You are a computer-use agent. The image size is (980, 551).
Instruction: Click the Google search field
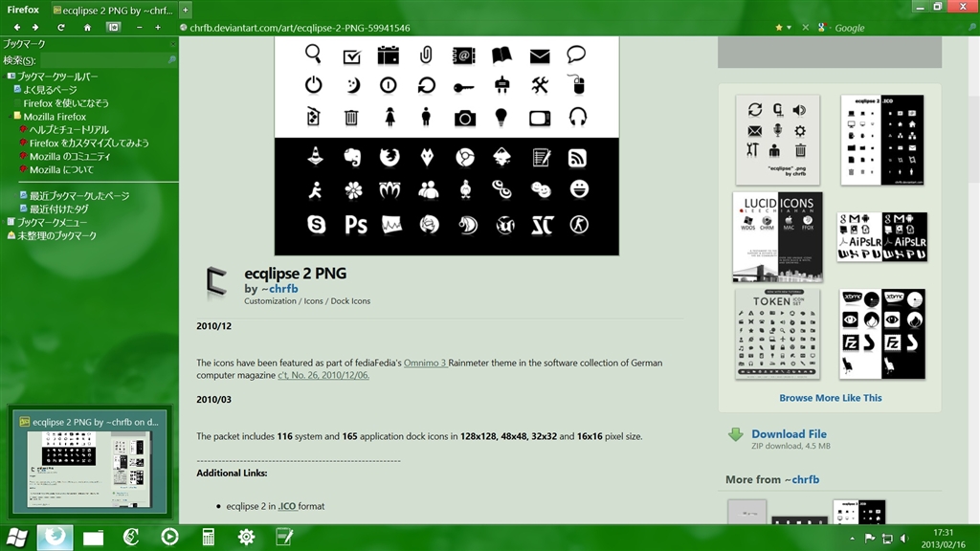pos(900,28)
